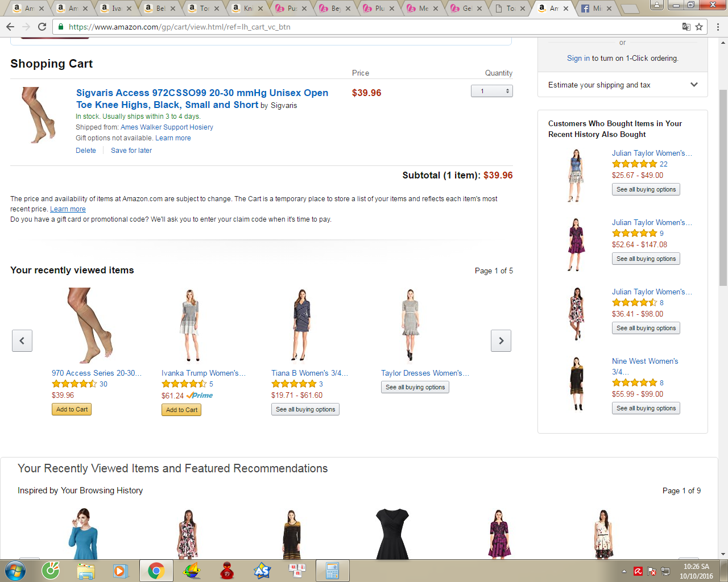The image size is (728, 582).
Task: Click the translate page icon in address bar
Action: 686,27
